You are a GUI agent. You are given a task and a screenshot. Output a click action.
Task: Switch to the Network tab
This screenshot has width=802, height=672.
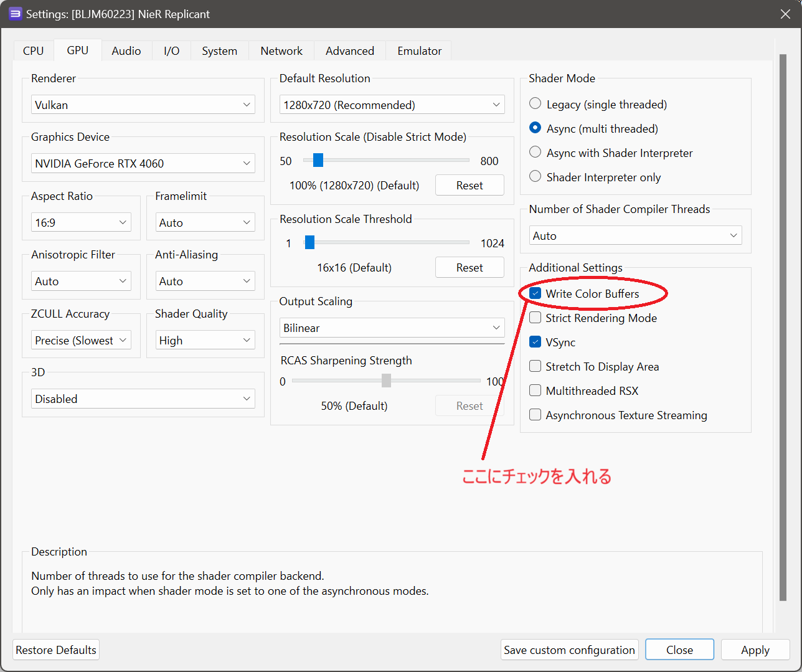click(x=281, y=50)
